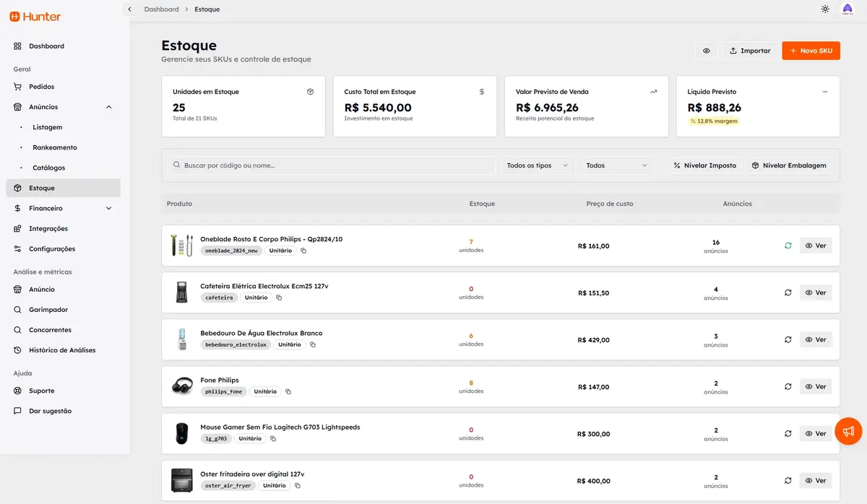Screen dimensions: 867x504
Task: Open the user avatar menu
Action: click(847, 9)
